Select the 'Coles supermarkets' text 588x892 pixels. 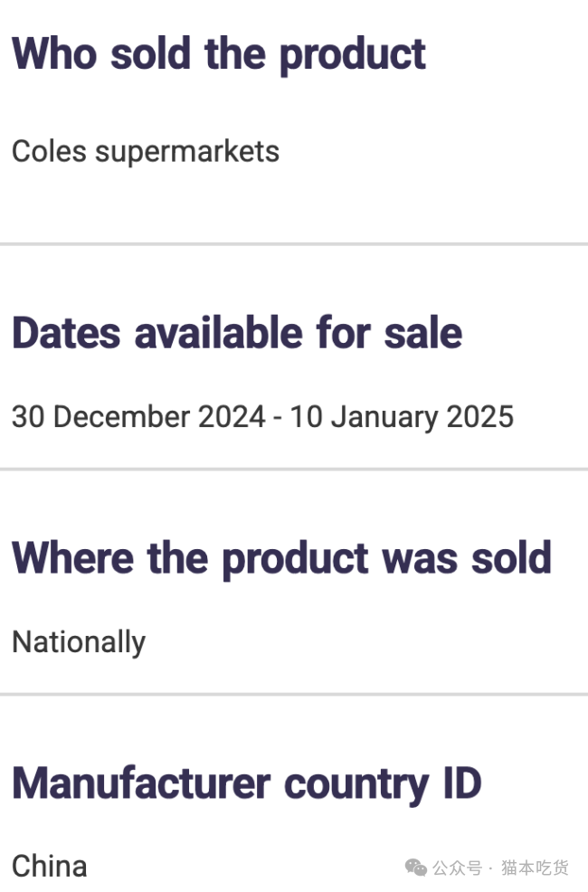point(146,152)
